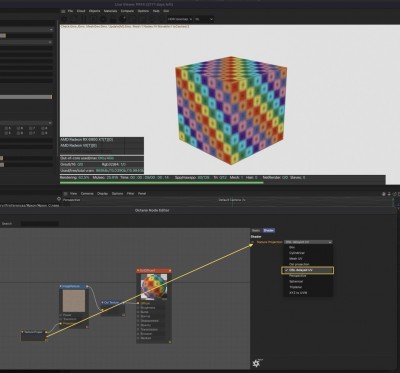Select Mesh UV in projection list
The height and width of the screenshot is (373, 400).
296,259
